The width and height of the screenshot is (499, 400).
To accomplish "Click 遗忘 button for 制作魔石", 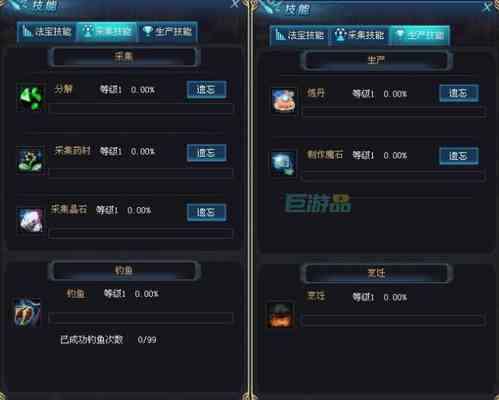I will pyautogui.click(x=459, y=156).
